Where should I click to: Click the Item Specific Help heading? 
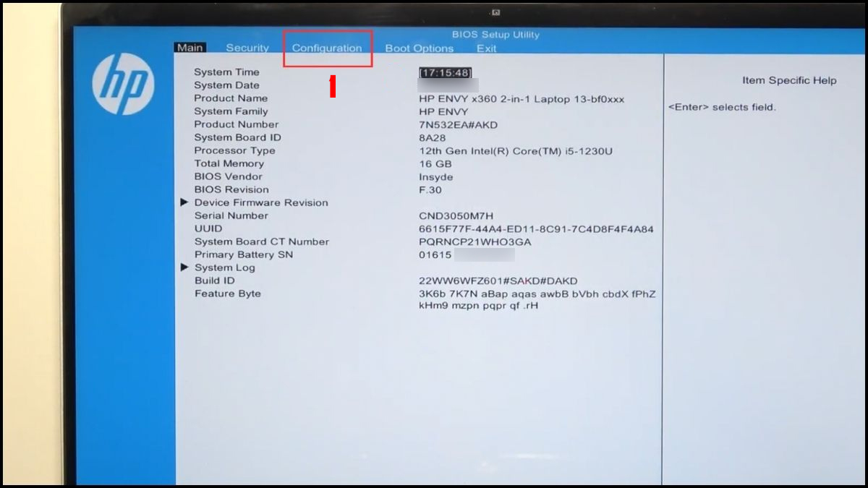point(789,80)
